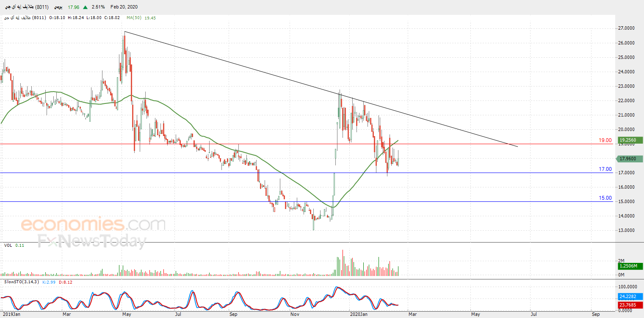The height and width of the screenshot is (318, 644).
Task: Click the green up-triangle price change indicator
Action: (86, 7)
